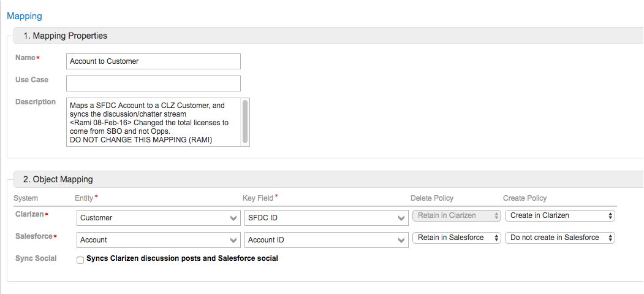Open the Retain in Salesforce delete policy dropdown
The width and height of the screenshot is (644, 294).
coord(456,238)
